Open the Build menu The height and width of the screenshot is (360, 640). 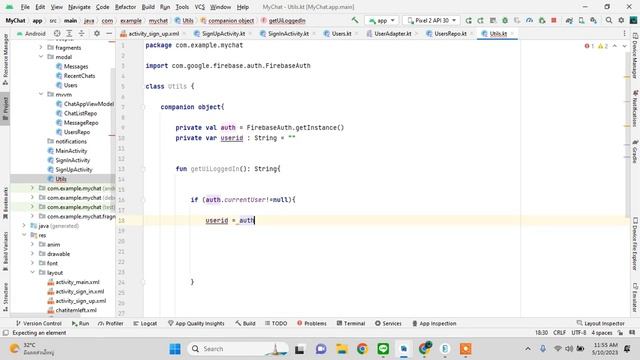tap(148, 7)
